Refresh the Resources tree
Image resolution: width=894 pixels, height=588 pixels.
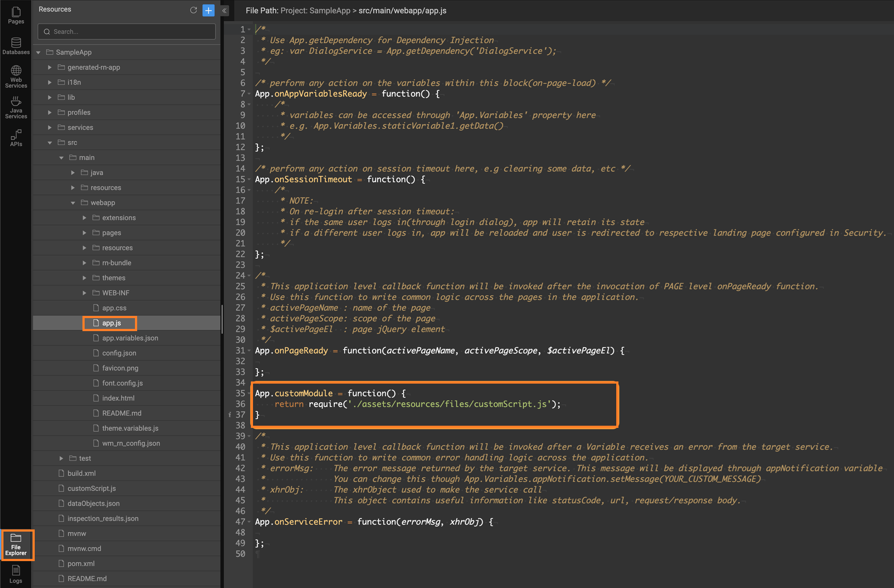pos(194,10)
